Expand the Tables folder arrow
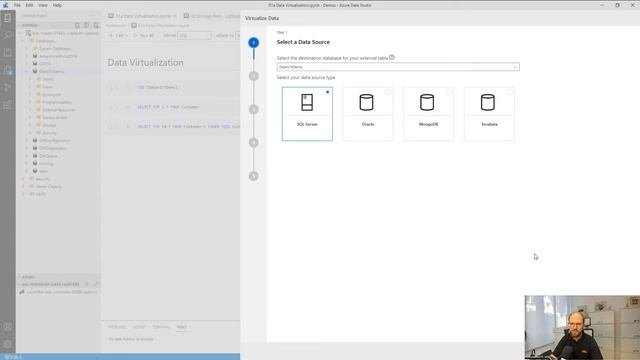This screenshot has height=360, width=640. pyautogui.click(x=31, y=79)
